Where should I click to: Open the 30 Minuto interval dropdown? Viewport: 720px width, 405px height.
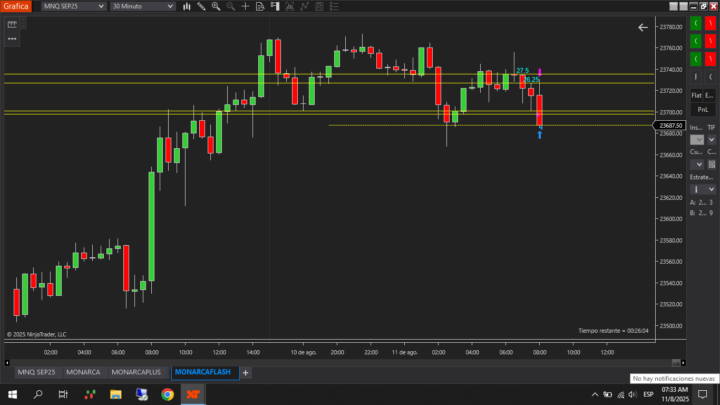tap(143, 6)
